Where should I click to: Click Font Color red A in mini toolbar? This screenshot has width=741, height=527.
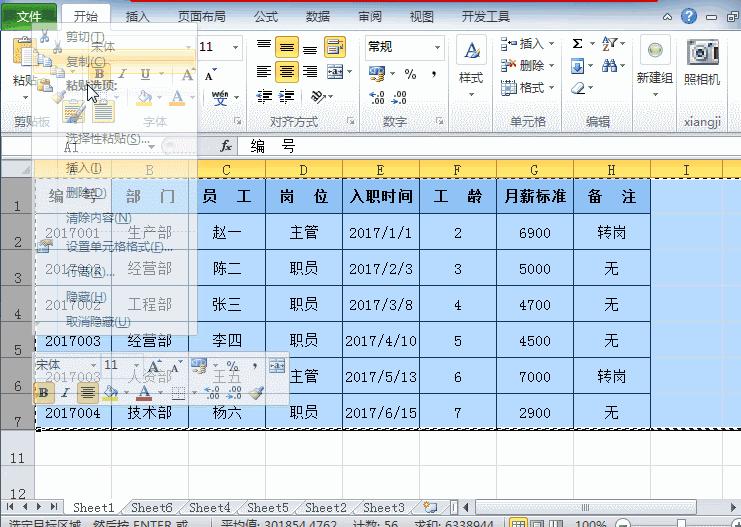point(145,392)
